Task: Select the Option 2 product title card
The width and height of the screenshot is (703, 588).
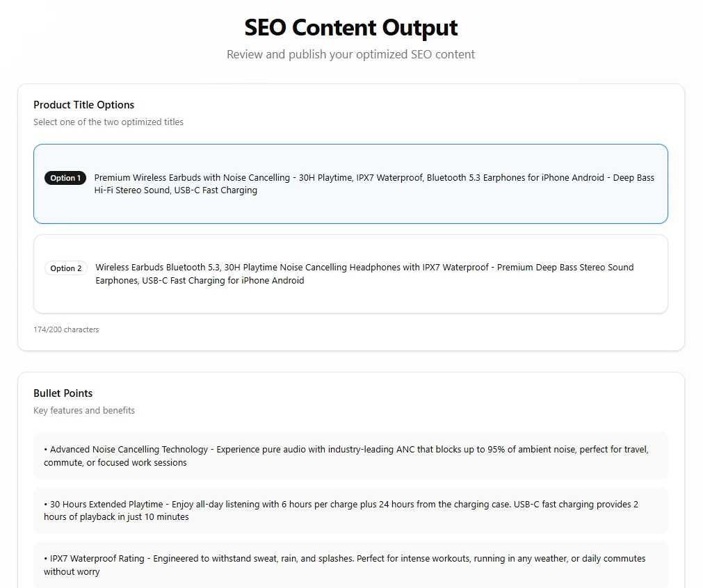Action: pos(350,274)
